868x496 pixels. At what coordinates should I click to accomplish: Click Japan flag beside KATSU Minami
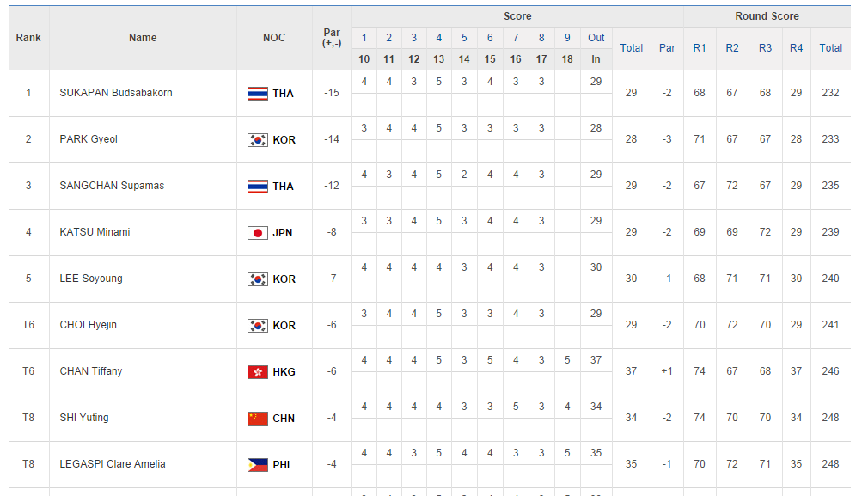coord(258,233)
